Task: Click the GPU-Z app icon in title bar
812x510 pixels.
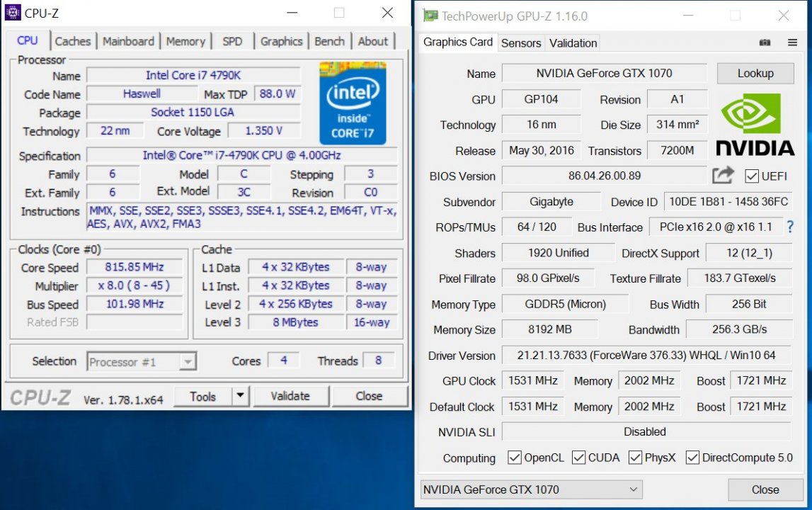Action: [x=430, y=16]
